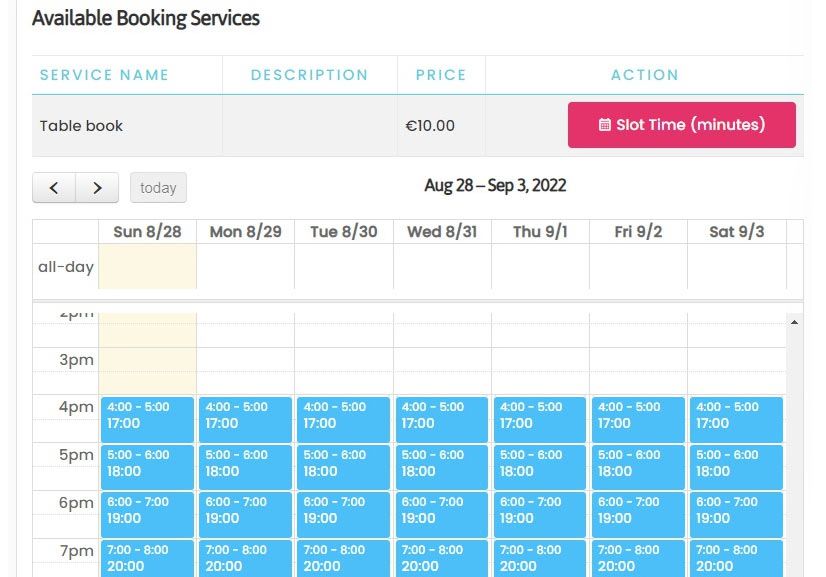Click the Table book service name

pyautogui.click(x=80, y=126)
